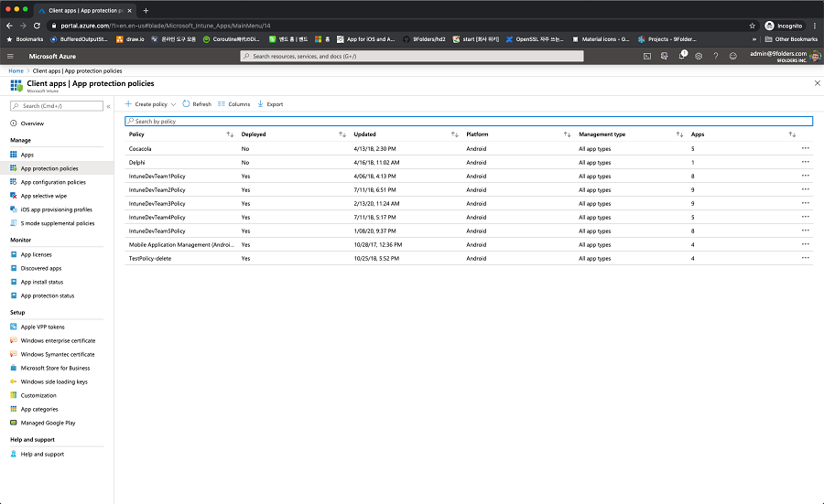Open more options for TestPolicy-delete

pos(805,258)
